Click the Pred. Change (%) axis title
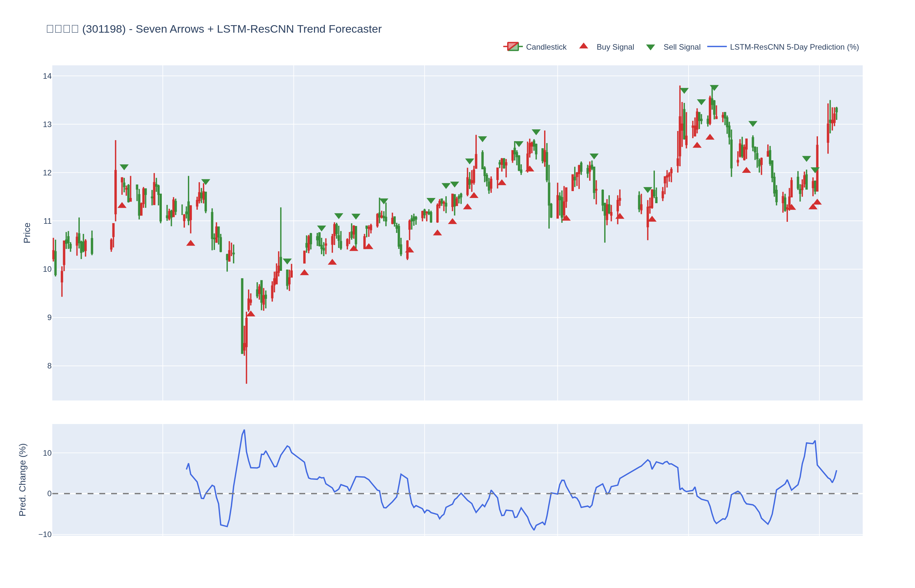The width and height of the screenshot is (915, 588). (23, 480)
